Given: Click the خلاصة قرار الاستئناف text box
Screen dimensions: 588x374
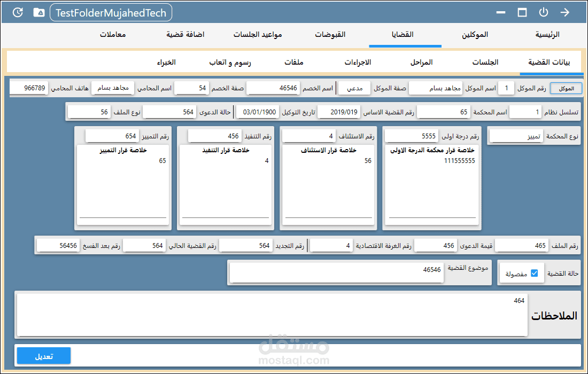Looking at the screenshot, I should click(x=329, y=185).
